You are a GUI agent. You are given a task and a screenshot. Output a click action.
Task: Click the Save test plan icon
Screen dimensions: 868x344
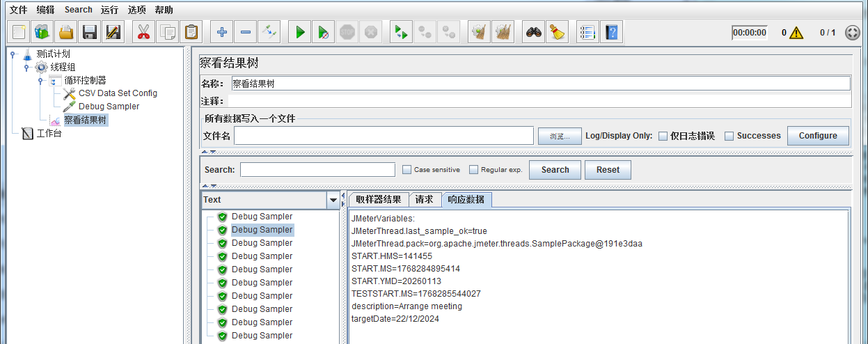[89, 32]
